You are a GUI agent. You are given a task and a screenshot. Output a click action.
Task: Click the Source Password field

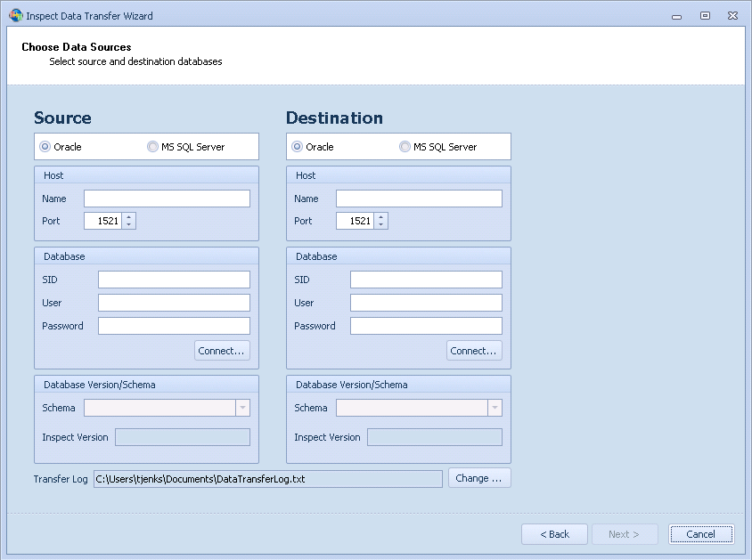click(x=174, y=326)
